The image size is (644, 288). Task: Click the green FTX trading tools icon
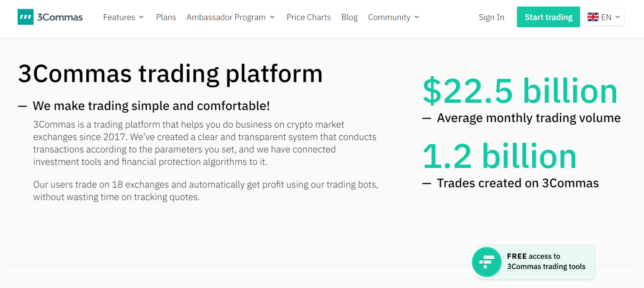pos(486,262)
